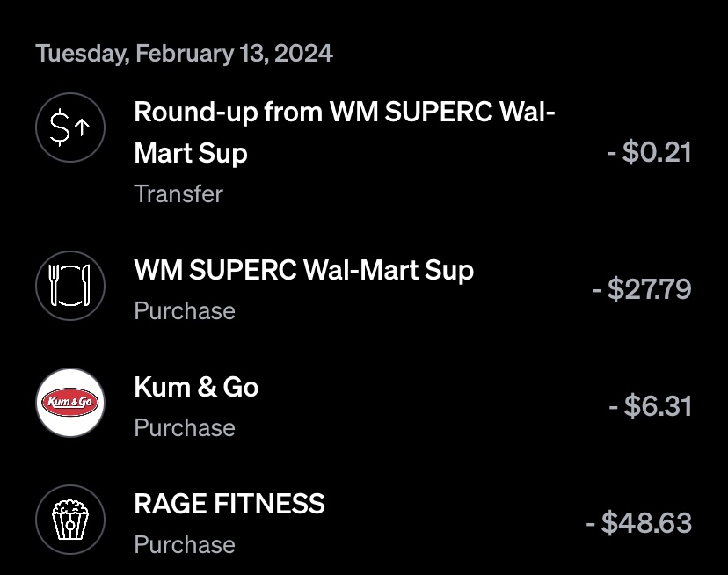
Task: Open the Kum & Go transaction name
Action: [196, 387]
